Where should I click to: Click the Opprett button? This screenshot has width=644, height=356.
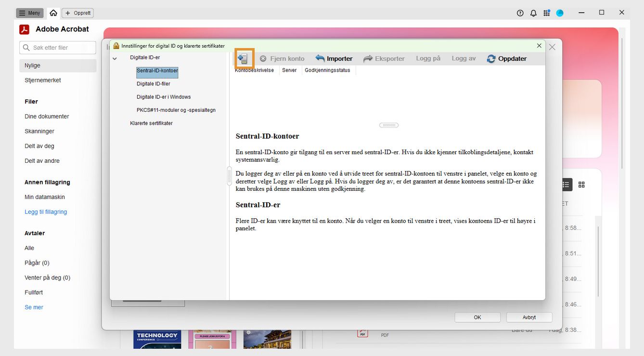pos(78,13)
